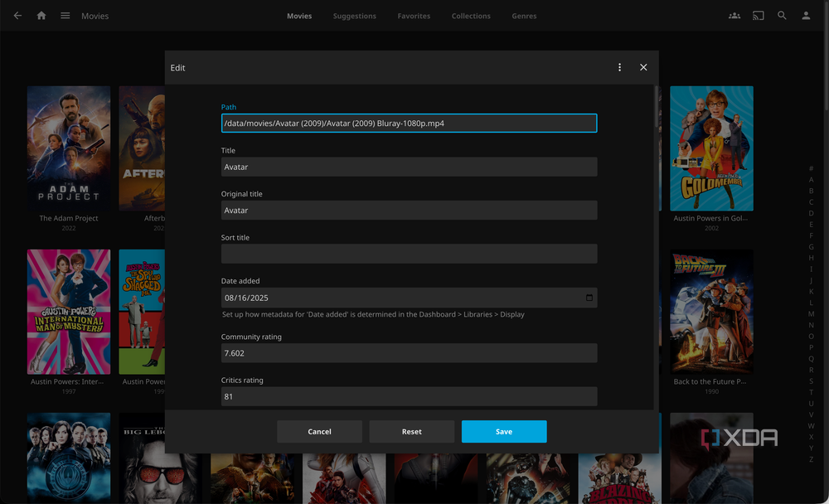Image resolution: width=829 pixels, height=504 pixels.
Task: Jump to letter S in alphabet picker
Action: click(x=811, y=380)
